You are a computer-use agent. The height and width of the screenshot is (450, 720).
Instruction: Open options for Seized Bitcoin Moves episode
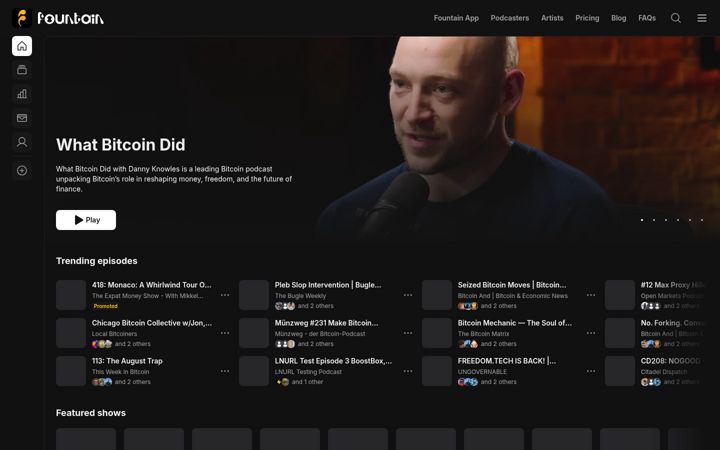point(591,295)
